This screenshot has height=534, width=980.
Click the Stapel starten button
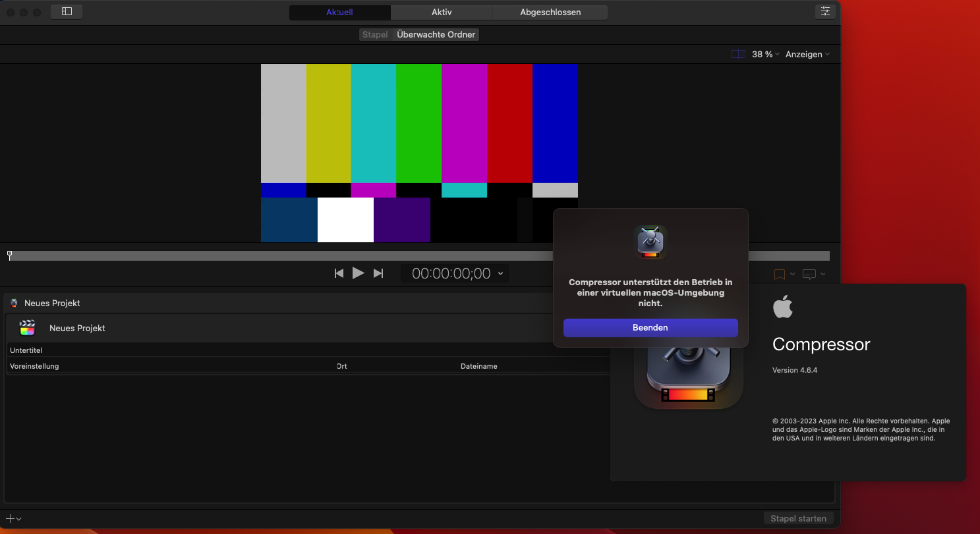(798, 519)
